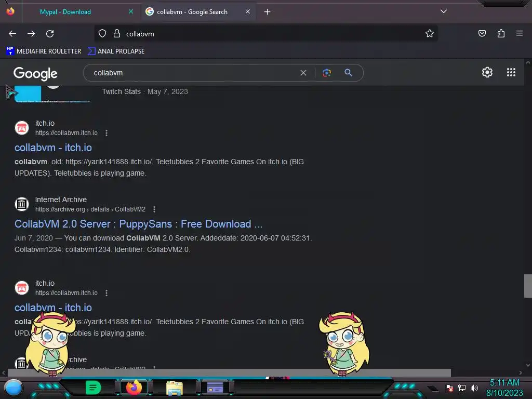Open the Firefox hamburger menu
This screenshot has width=532, height=399.
coord(519,33)
